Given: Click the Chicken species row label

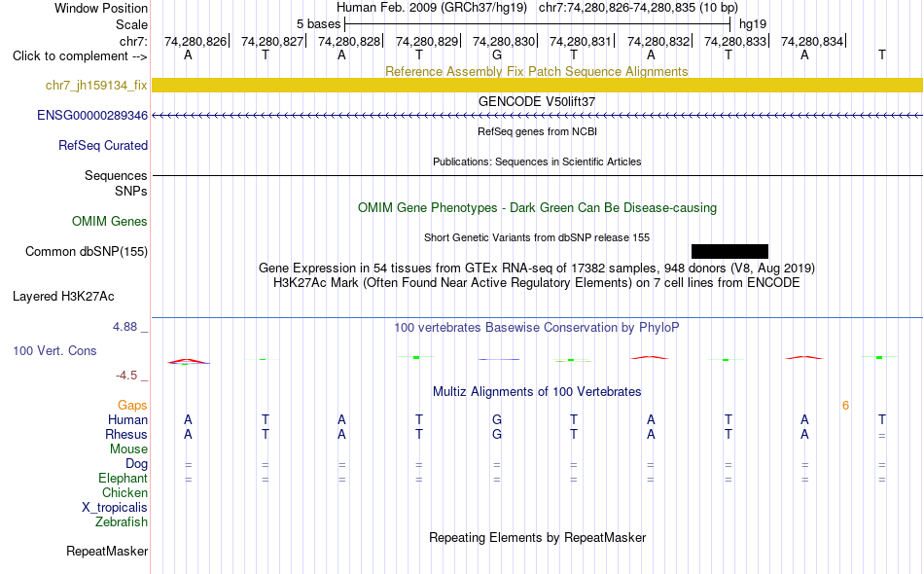Looking at the screenshot, I should [124, 492].
